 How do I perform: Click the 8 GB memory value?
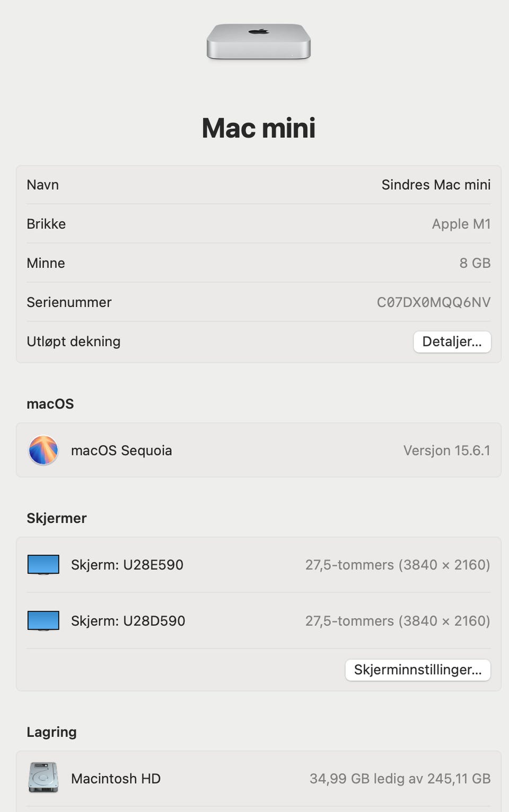point(475,263)
